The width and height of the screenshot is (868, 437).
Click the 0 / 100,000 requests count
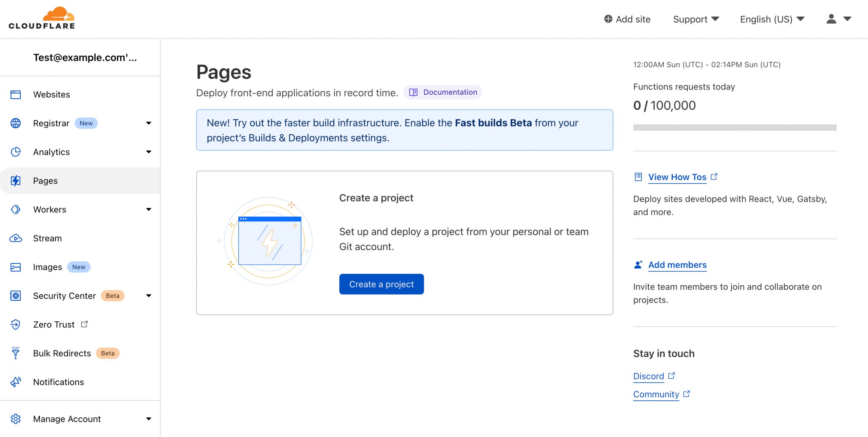[665, 106]
